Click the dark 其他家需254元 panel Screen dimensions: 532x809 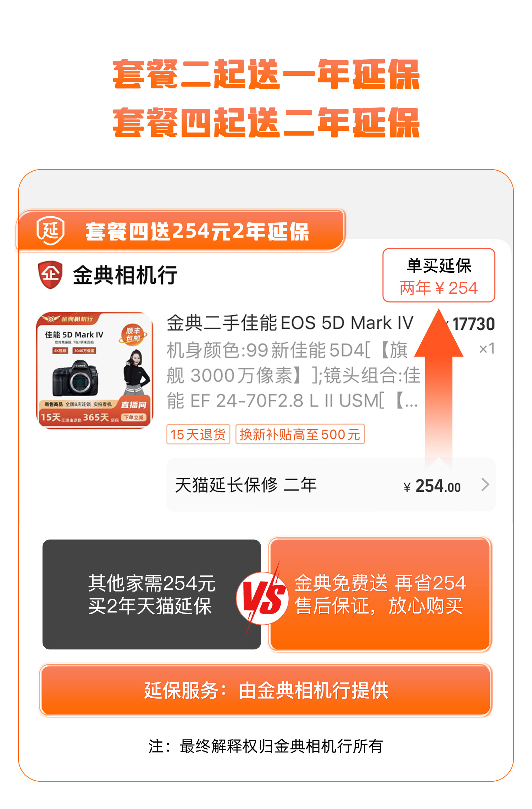tap(151, 595)
